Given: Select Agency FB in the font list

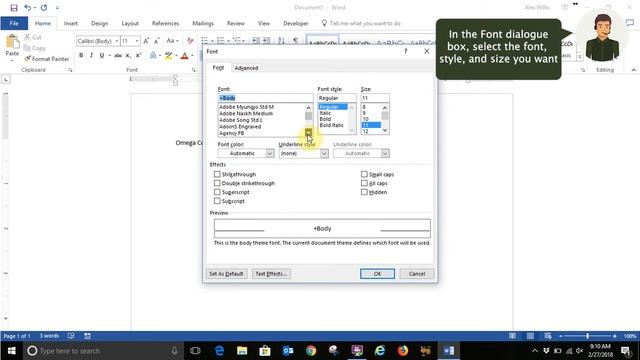Looking at the screenshot, I should click(x=231, y=133).
